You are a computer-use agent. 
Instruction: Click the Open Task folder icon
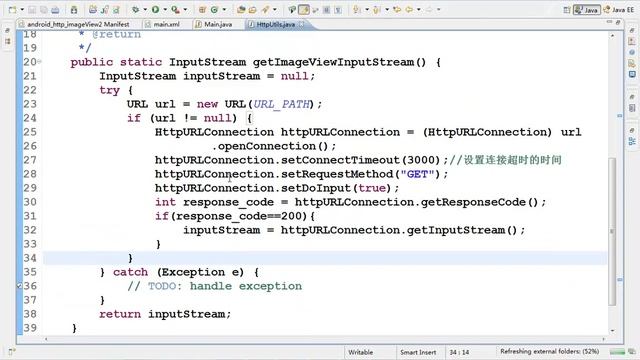[253, 9]
